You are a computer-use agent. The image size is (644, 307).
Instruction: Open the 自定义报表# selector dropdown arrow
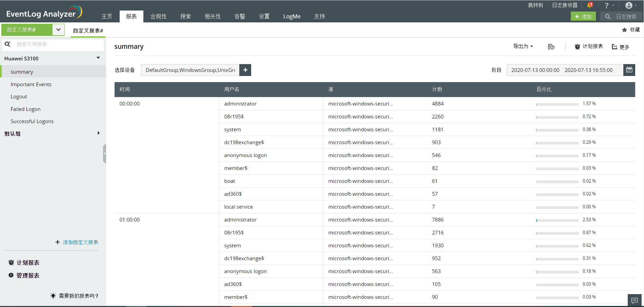click(58, 30)
